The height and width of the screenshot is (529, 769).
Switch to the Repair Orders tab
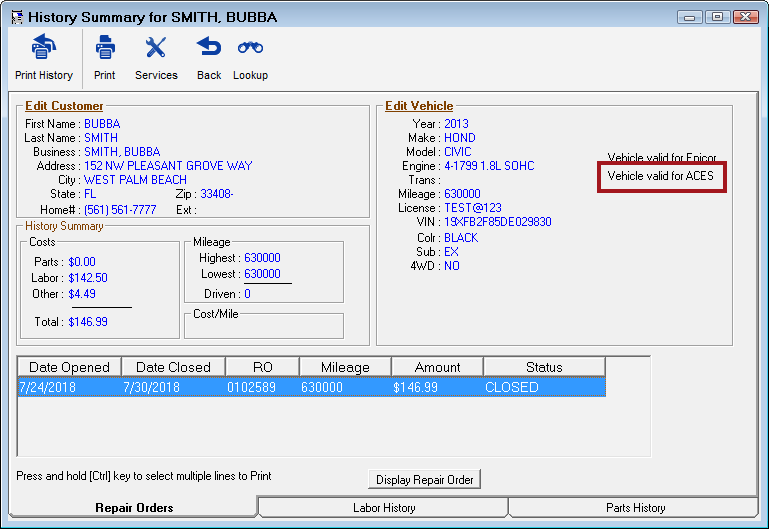point(133,507)
